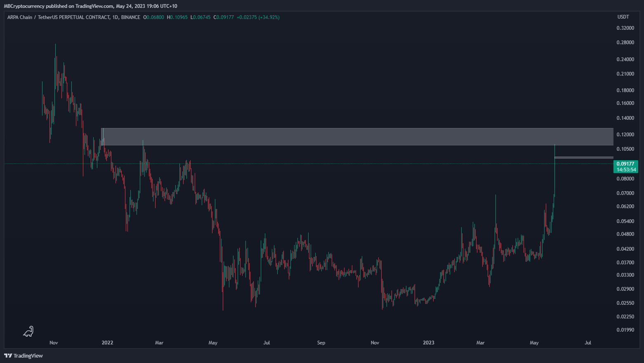Click the 1D interval label
This screenshot has width=644, height=363.
tap(115, 17)
